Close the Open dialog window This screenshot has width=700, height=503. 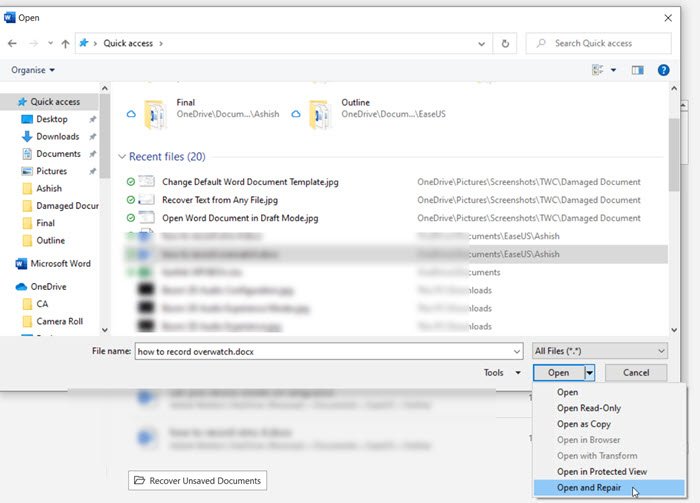pyautogui.click(x=668, y=18)
